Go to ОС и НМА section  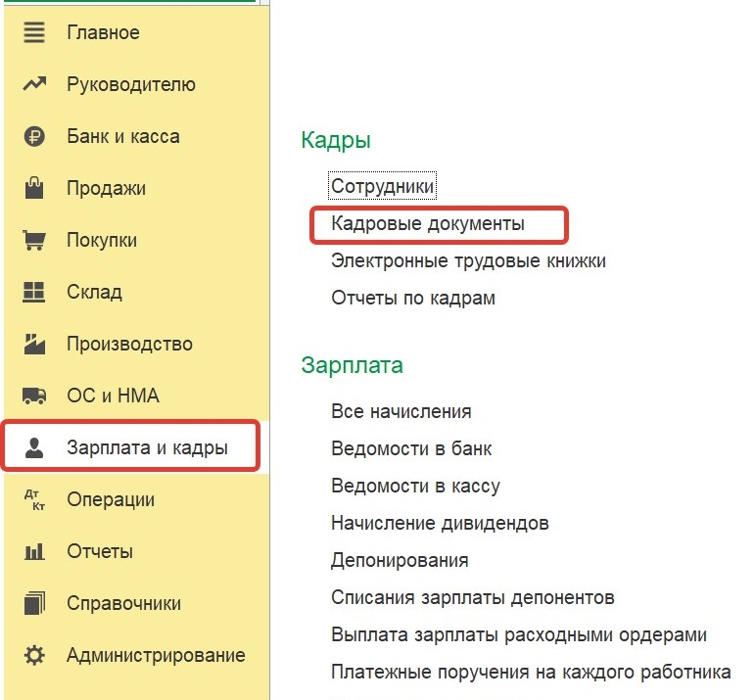(x=113, y=396)
